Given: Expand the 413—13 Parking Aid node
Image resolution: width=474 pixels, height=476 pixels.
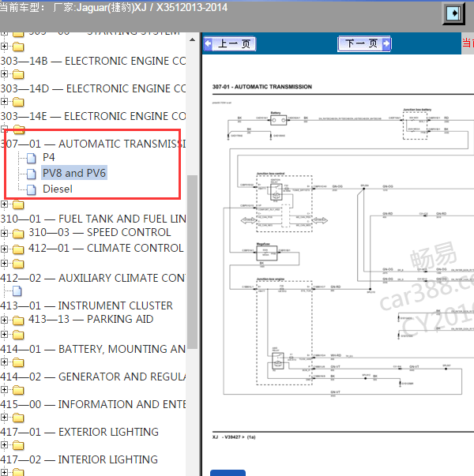Looking at the screenshot, I should [x=4, y=320].
